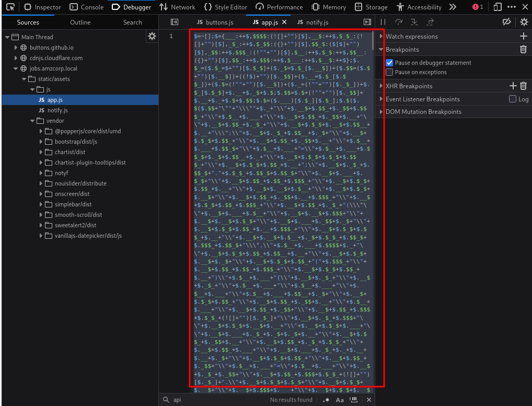Collapse the Main Thread node

click(x=7, y=37)
